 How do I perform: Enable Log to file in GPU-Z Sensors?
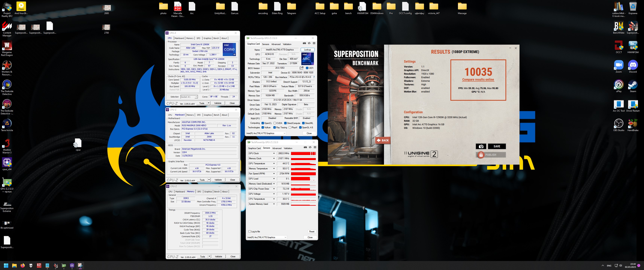[x=250, y=231]
